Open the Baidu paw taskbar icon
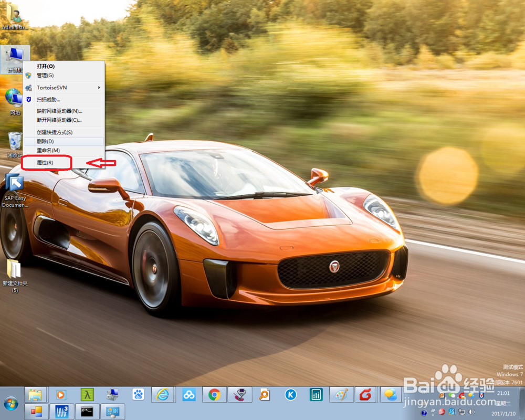Image resolution: width=525 pixels, height=420 pixels. (138, 395)
